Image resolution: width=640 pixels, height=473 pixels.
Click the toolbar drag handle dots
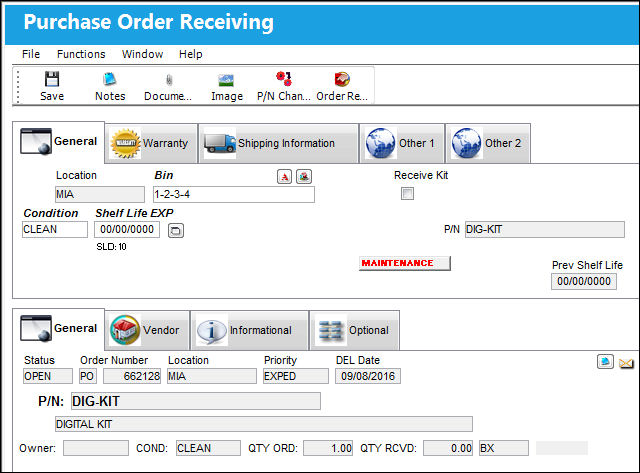18,87
